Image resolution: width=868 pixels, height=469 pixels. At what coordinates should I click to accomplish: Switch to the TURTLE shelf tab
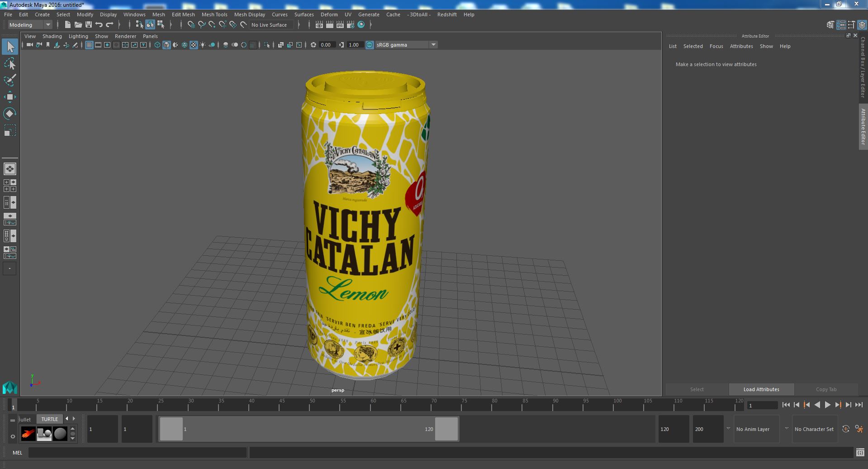click(x=50, y=419)
